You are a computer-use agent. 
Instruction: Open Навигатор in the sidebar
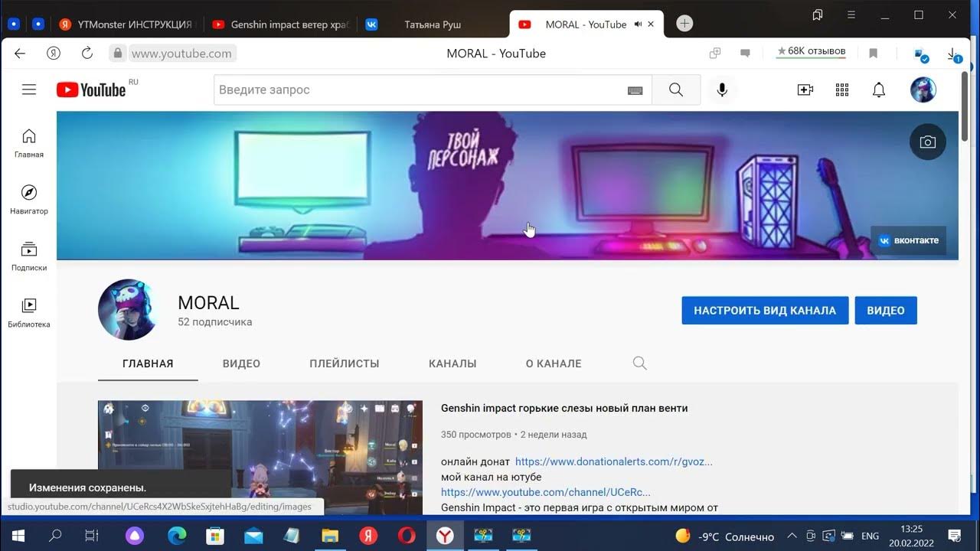pos(29,200)
